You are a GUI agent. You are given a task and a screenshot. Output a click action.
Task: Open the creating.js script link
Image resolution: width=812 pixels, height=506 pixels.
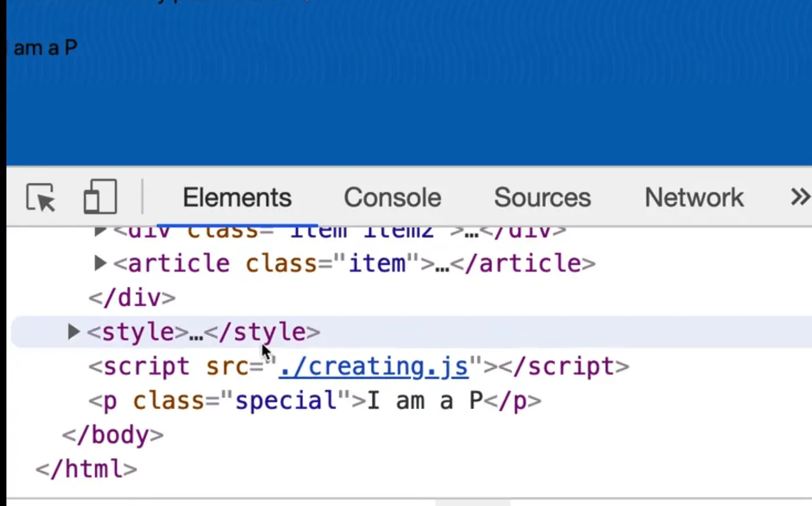tap(372, 366)
